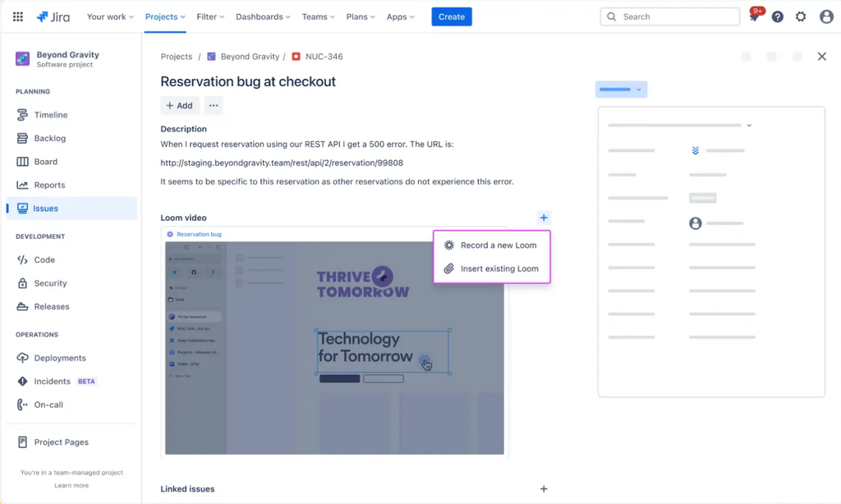
Task: Expand the Teams dropdown menu
Action: click(319, 16)
